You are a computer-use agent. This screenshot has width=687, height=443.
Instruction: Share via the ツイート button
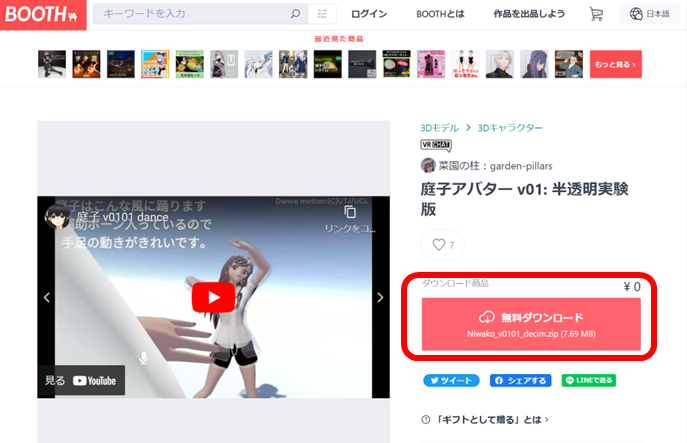coord(452,381)
